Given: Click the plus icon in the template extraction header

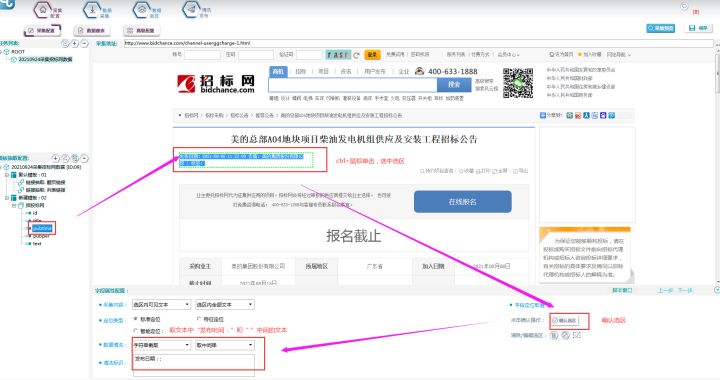Looking at the screenshot, I should click(56, 158).
